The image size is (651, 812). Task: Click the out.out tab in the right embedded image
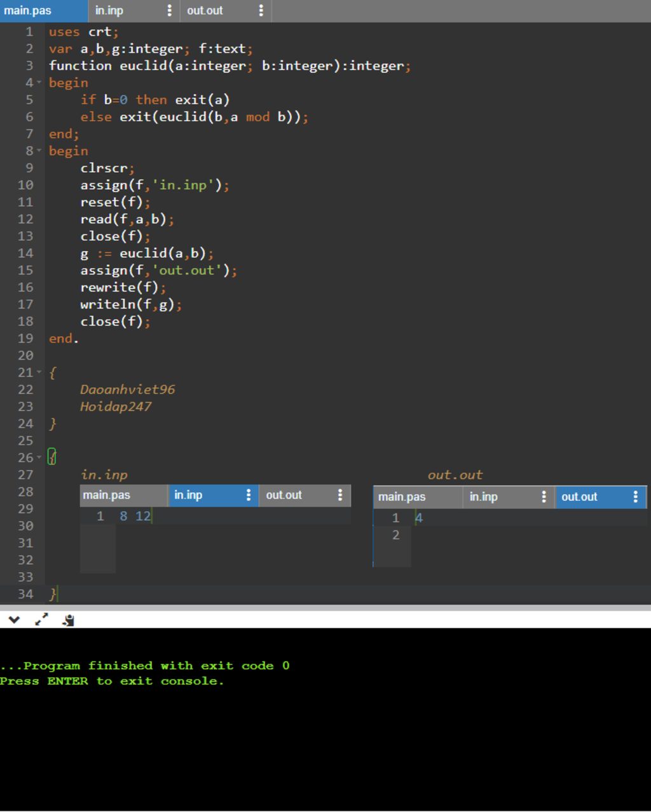click(x=579, y=497)
